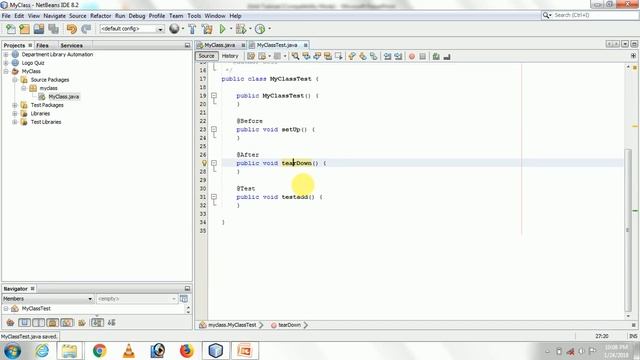Click the Clean and Build icon
The height and width of the screenshot is (360, 640).
point(207,29)
